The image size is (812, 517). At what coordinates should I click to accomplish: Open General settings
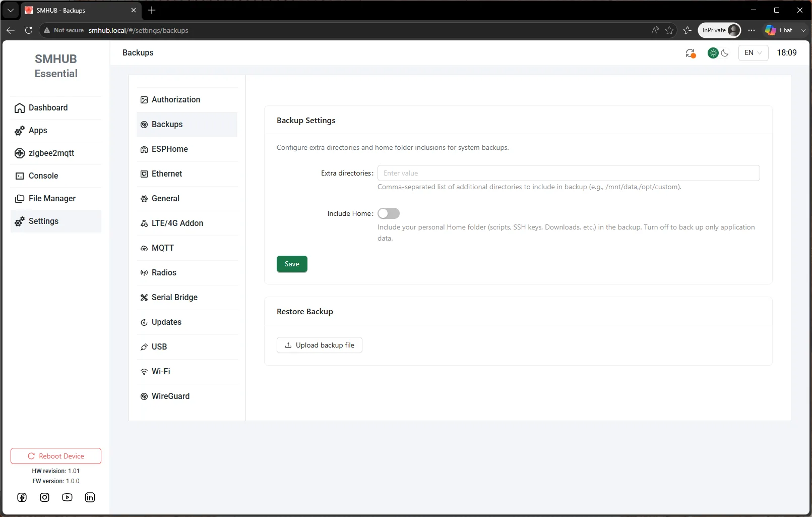[187, 199]
